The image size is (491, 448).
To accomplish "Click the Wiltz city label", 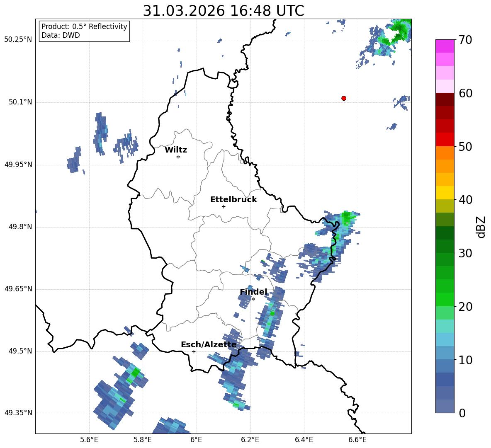I will tap(176, 150).
